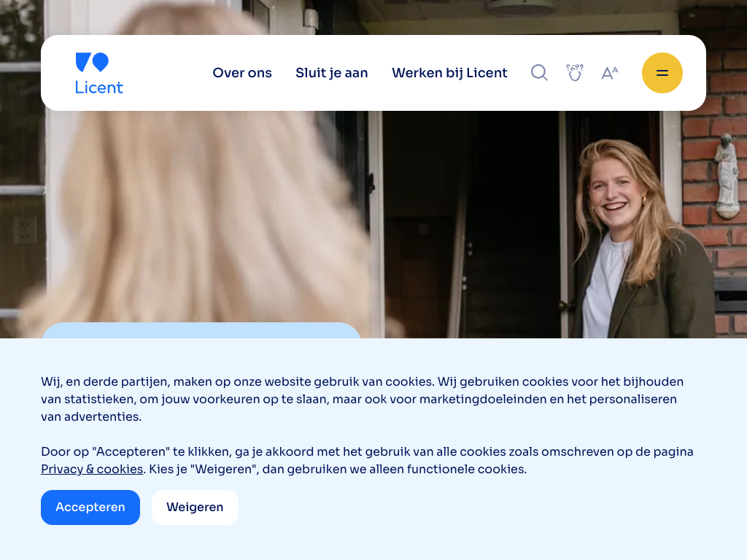
Task: Click the small statue on brick wall
Action: 727,175
